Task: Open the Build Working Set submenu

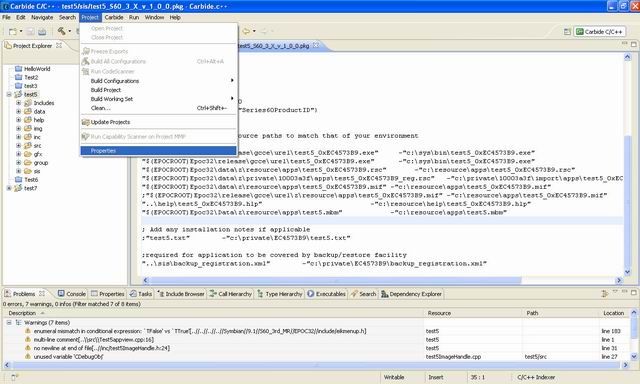Action: [x=158, y=99]
